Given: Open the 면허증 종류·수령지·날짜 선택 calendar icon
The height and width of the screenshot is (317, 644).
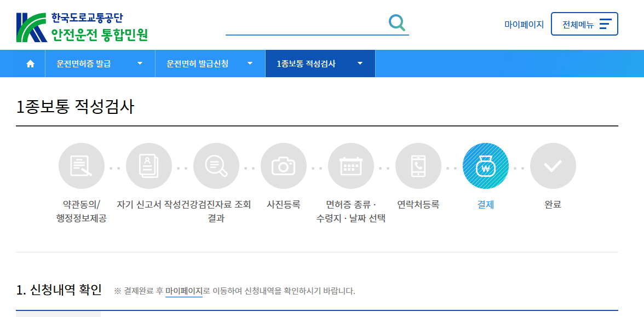Looking at the screenshot, I should point(351,165).
